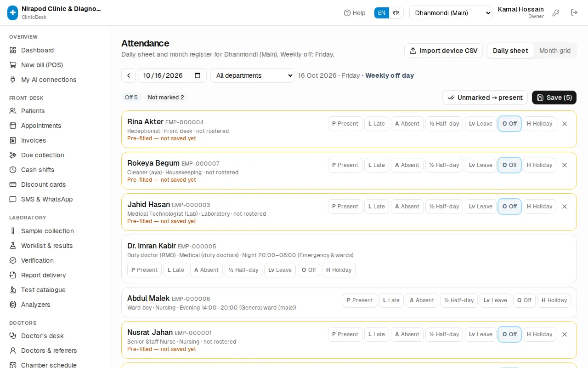Mark Abdul Malek as Late
The width and height of the screenshot is (588, 368).
tap(390, 300)
